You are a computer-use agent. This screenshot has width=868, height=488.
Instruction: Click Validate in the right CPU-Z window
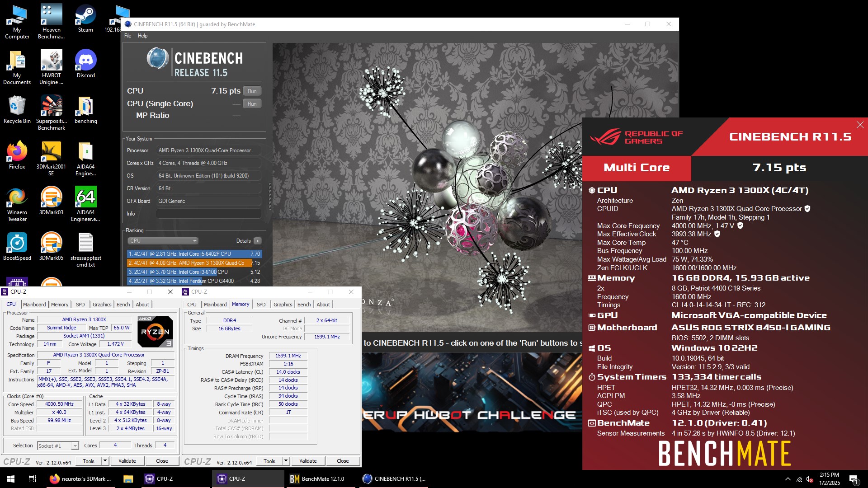tap(308, 461)
